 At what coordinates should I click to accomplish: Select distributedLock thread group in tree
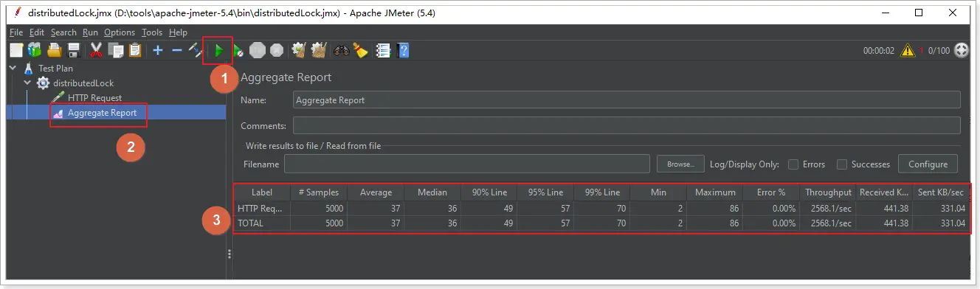click(83, 83)
